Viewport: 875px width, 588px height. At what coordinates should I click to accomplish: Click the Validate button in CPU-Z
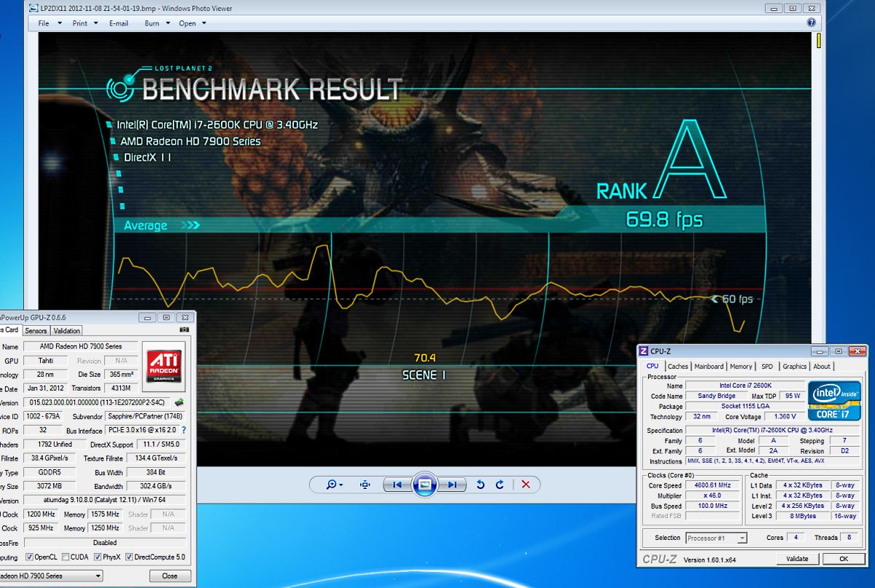point(797,559)
